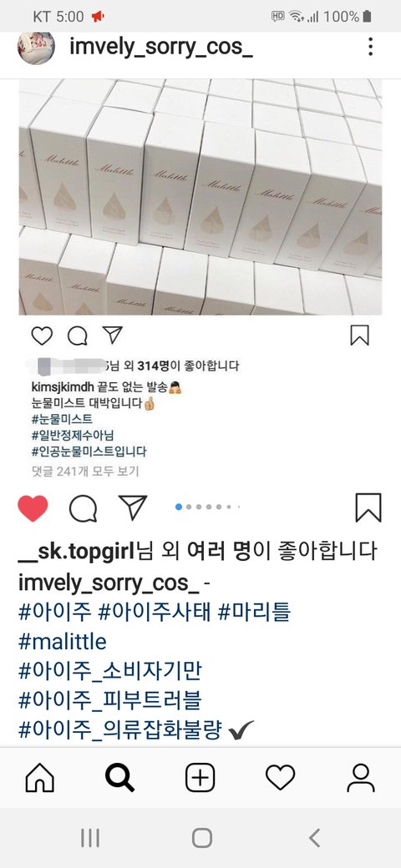This screenshot has width=401, height=868.
Task: Save the post with the large bookmark icon
Action: [x=368, y=507]
